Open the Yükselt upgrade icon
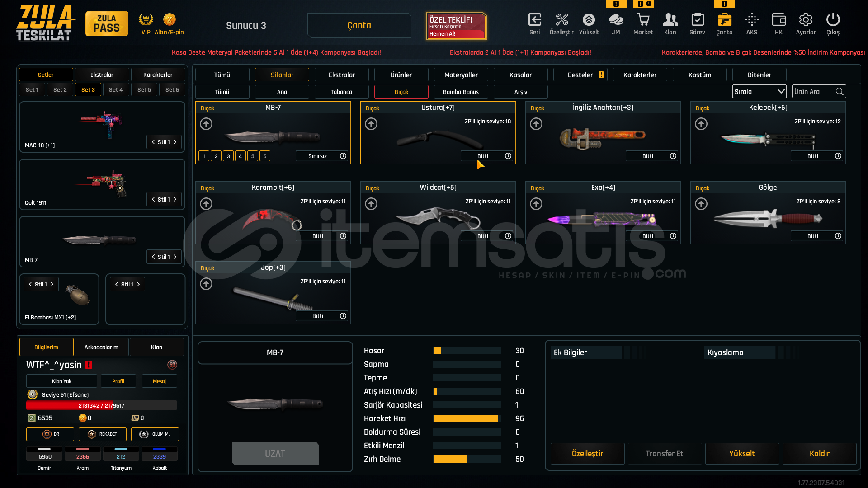The height and width of the screenshot is (488, 868). [589, 20]
